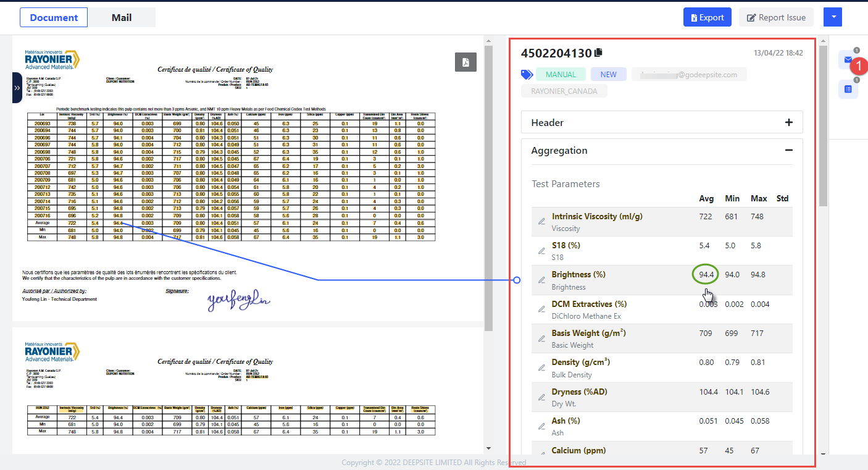
Task: Expand the Header section
Action: (788, 122)
